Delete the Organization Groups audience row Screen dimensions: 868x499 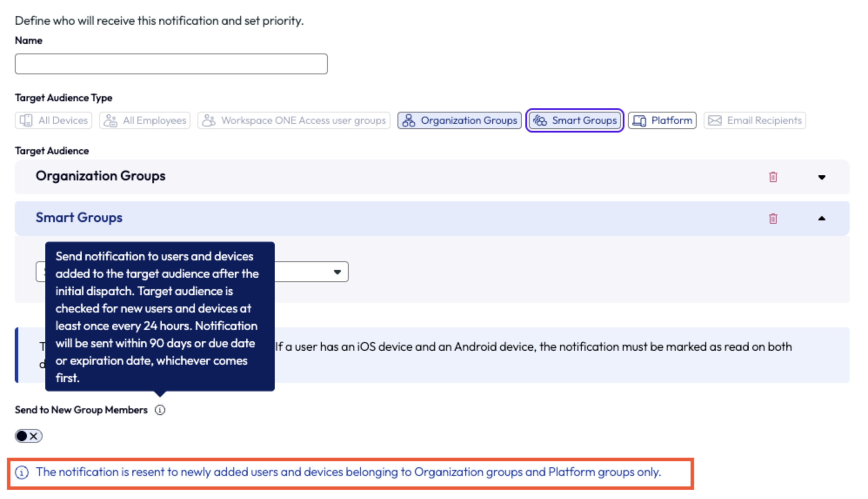pyautogui.click(x=773, y=177)
